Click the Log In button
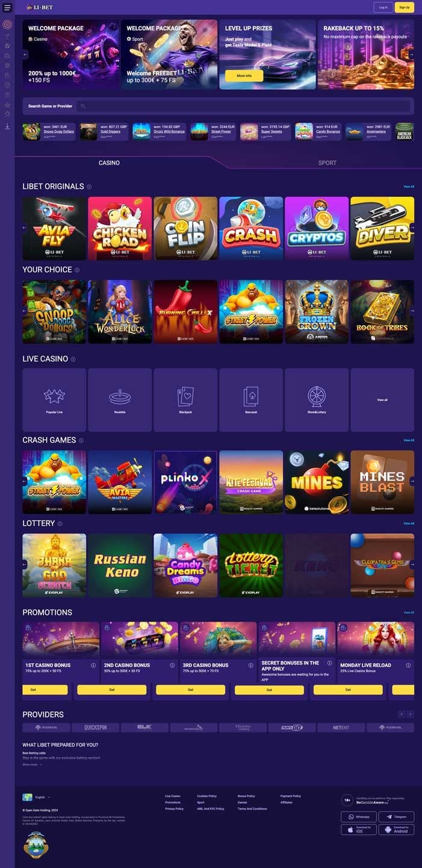 point(383,7)
